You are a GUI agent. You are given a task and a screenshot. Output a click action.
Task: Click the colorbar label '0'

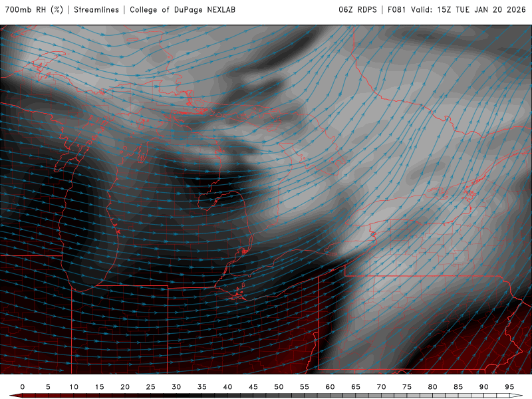click(x=23, y=387)
